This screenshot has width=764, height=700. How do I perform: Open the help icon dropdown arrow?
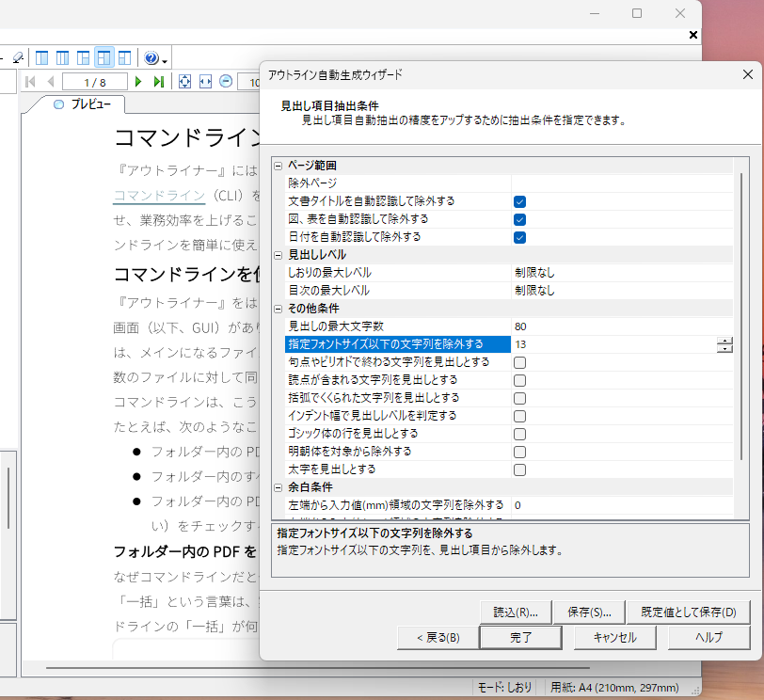click(165, 61)
